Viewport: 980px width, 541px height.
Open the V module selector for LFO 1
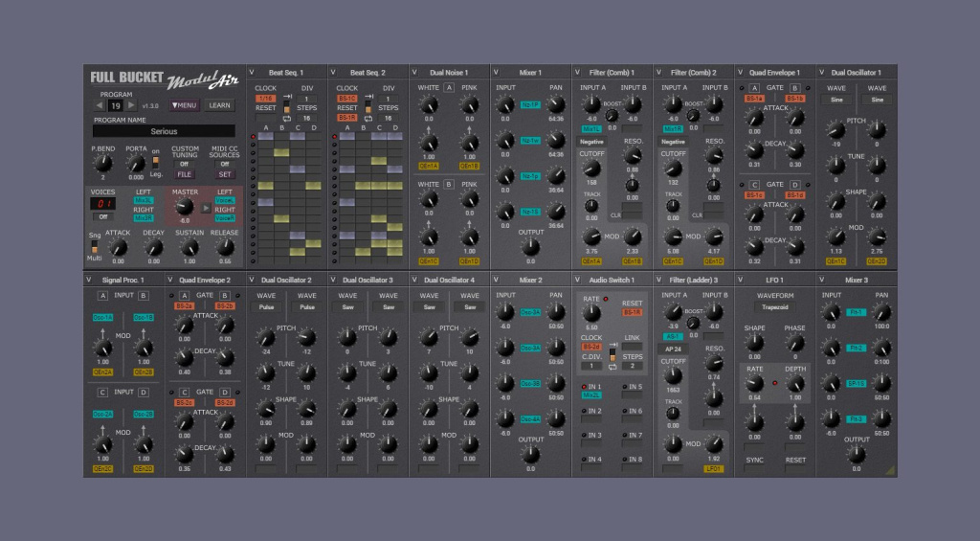click(x=740, y=280)
